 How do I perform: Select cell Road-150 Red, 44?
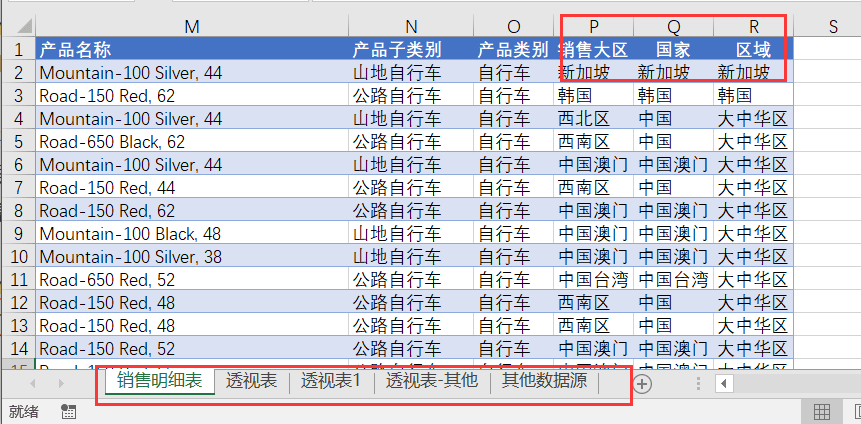click(x=192, y=188)
